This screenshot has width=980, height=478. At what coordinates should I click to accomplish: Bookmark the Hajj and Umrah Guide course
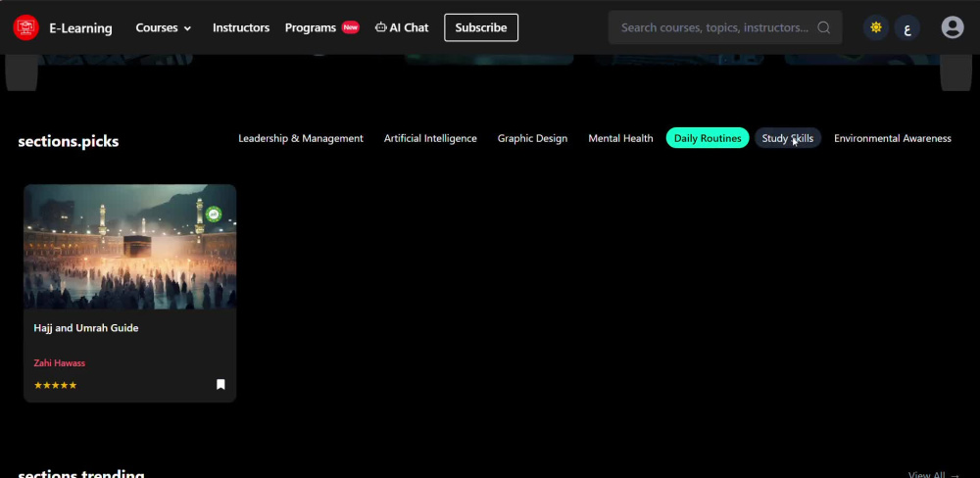(x=220, y=384)
